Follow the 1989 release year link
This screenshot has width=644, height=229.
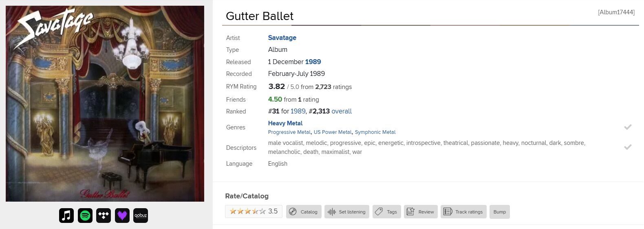[313, 62]
